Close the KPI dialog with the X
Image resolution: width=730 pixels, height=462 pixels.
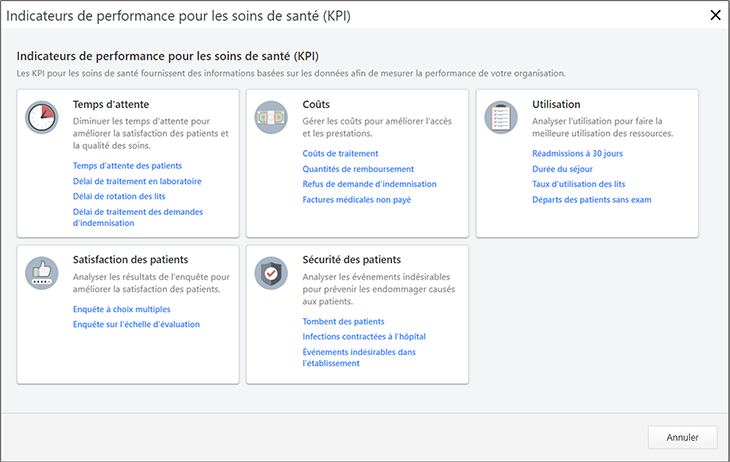point(714,15)
